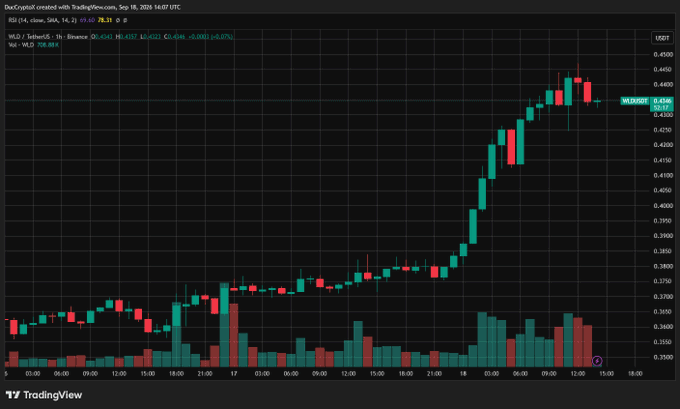Click the yellow RSI value 78.31

(105, 20)
